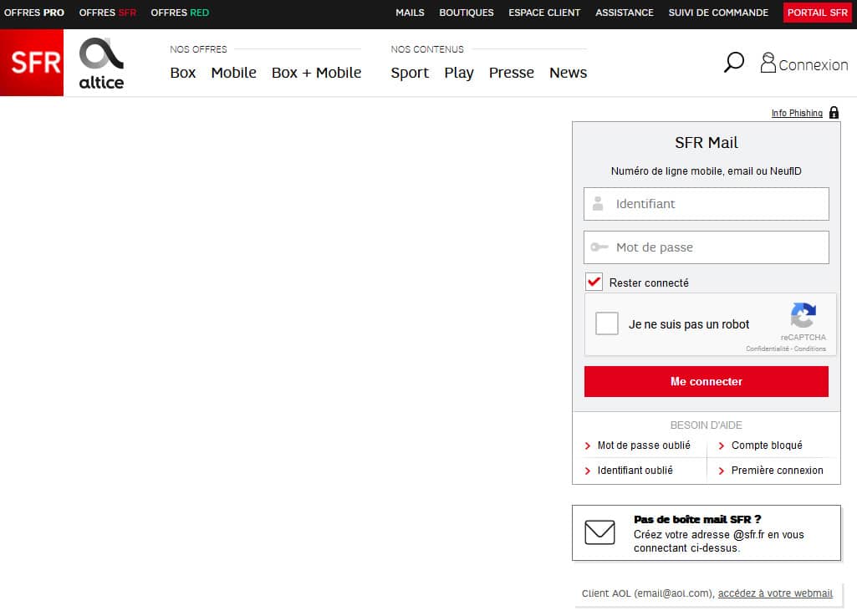Click the Connexion link
The width and height of the screenshot is (857, 616).
coord(814,65)
